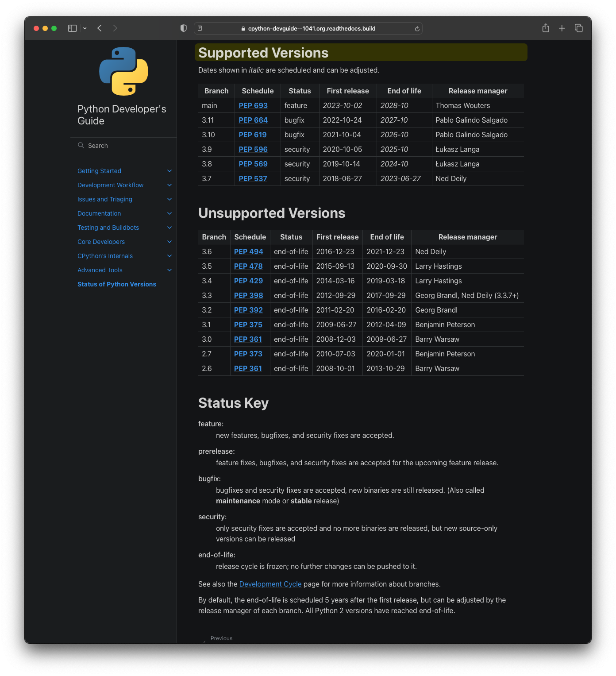The image size is (616, 676).
Task: Open PEP 373 link for Python 2.7
Action: click(248, 354)
